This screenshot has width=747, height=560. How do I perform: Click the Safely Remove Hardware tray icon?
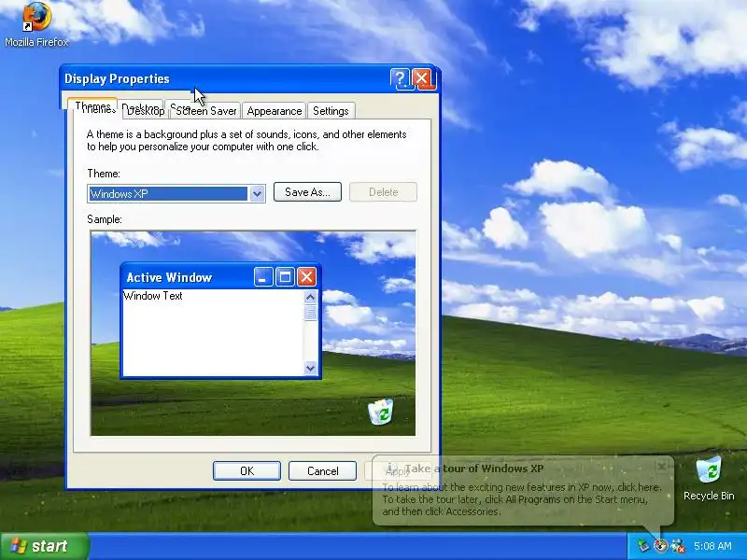click(x=643, y=546)
